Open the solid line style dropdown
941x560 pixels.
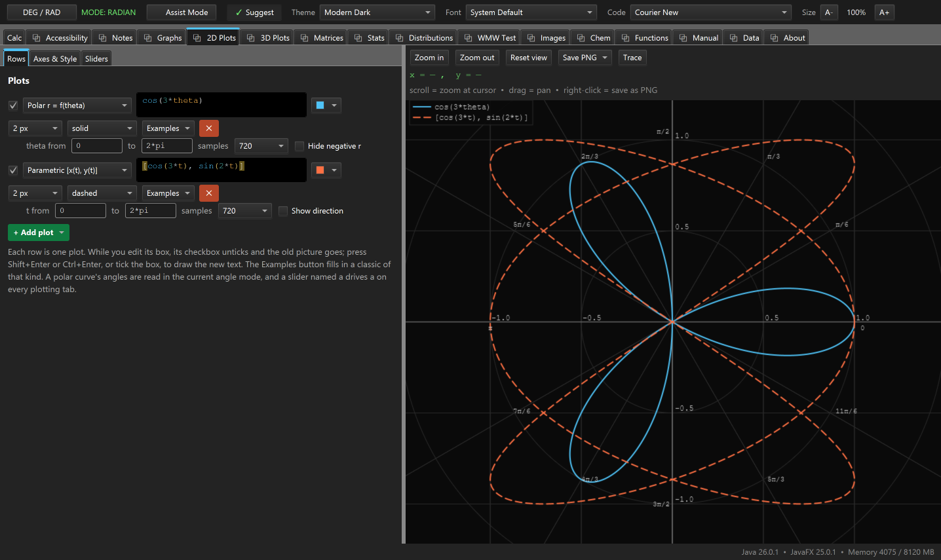click(x=102, y=128)
